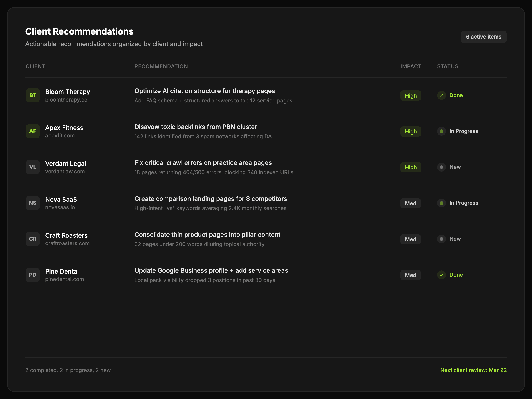
Task: Click Done checkmark icon for Bloom Therapy
Action: pos(441,95)
